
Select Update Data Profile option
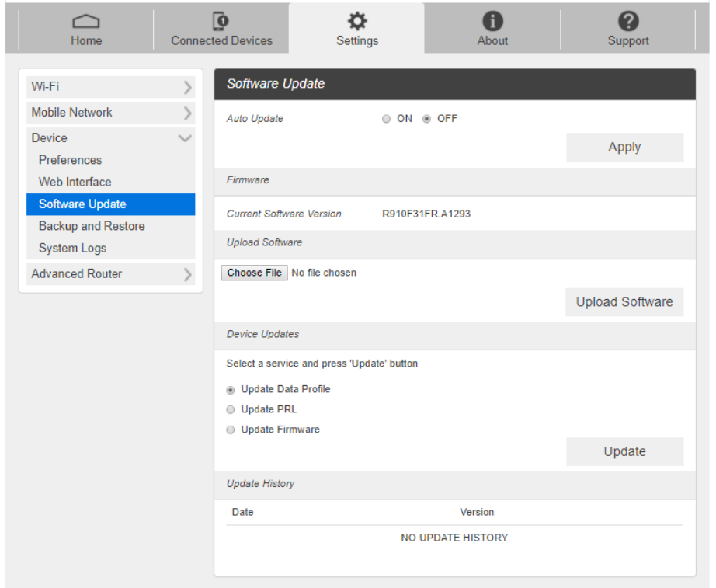[231, 390]
